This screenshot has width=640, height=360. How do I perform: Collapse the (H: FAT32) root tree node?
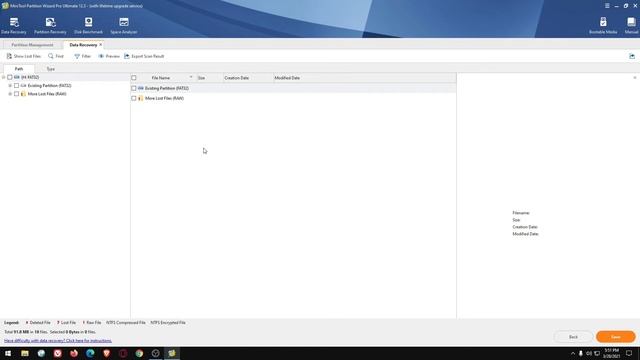coord(4,77)
